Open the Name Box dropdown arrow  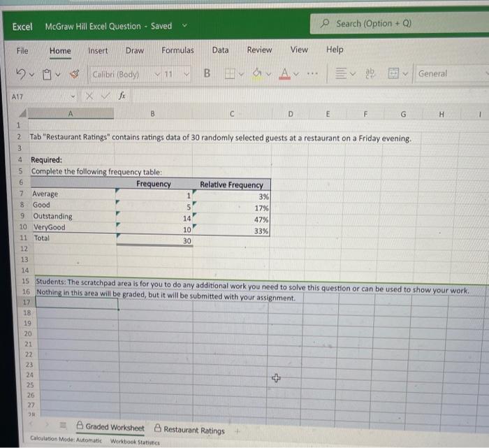point(73,96)
